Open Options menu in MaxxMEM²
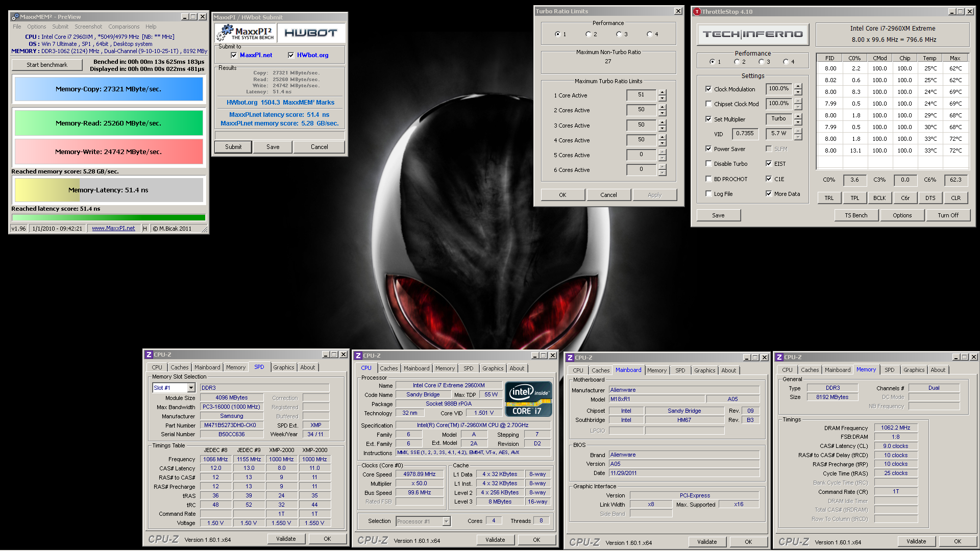980x551 pixels. click(36, 27)
